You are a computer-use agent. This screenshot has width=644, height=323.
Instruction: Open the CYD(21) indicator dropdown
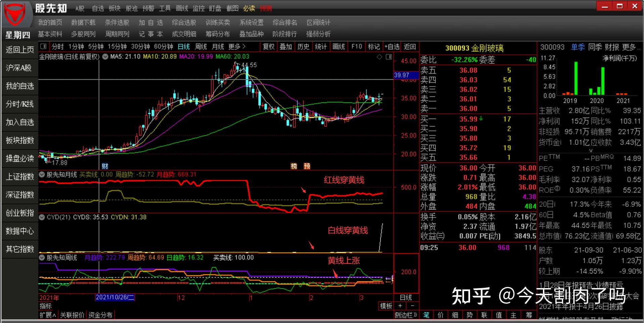[42, 217]
